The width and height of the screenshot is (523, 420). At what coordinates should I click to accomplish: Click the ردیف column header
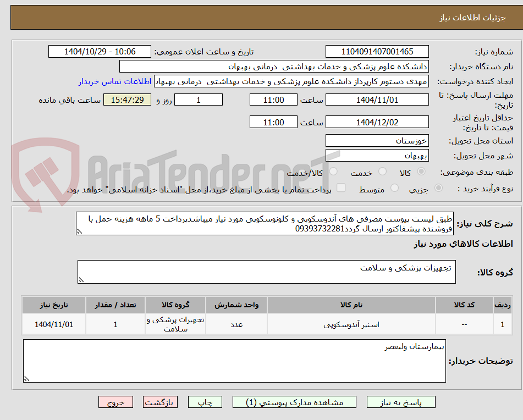click(x=503, y=305)
